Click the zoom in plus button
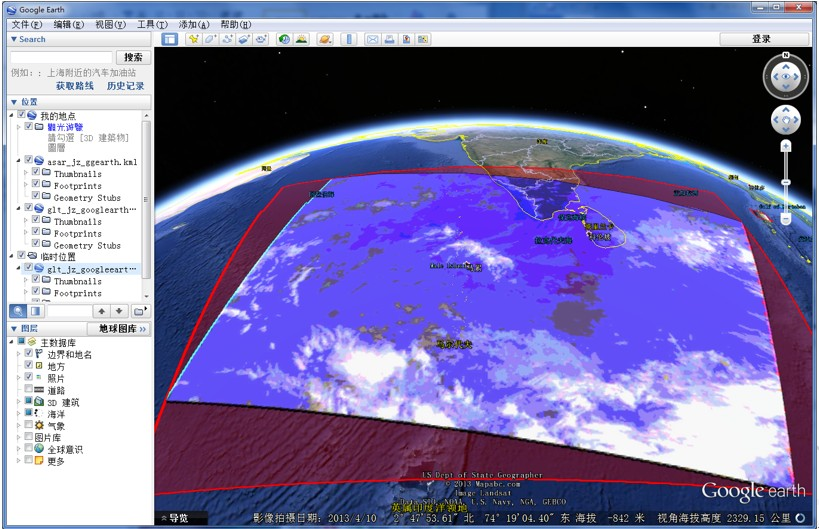819x529 pixels. (786, 147)
